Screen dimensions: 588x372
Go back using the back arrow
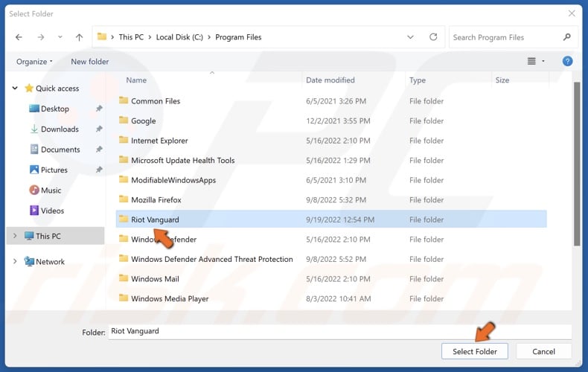(19, 37)
